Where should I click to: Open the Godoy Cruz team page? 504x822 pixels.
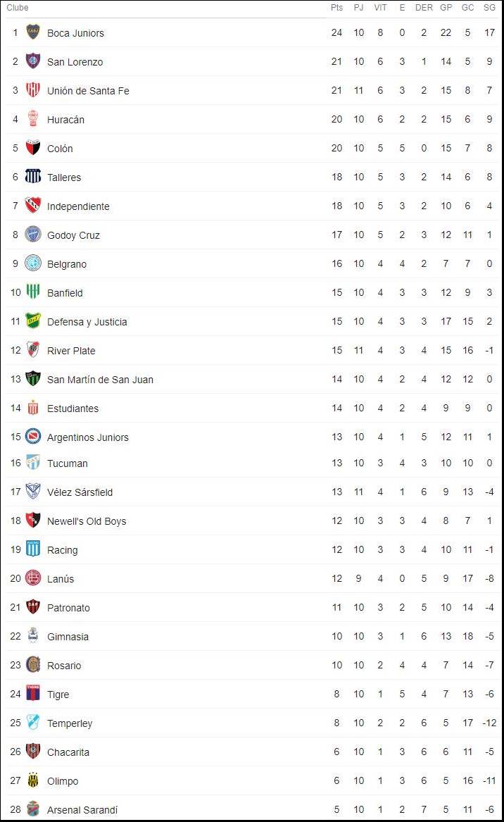73,235
